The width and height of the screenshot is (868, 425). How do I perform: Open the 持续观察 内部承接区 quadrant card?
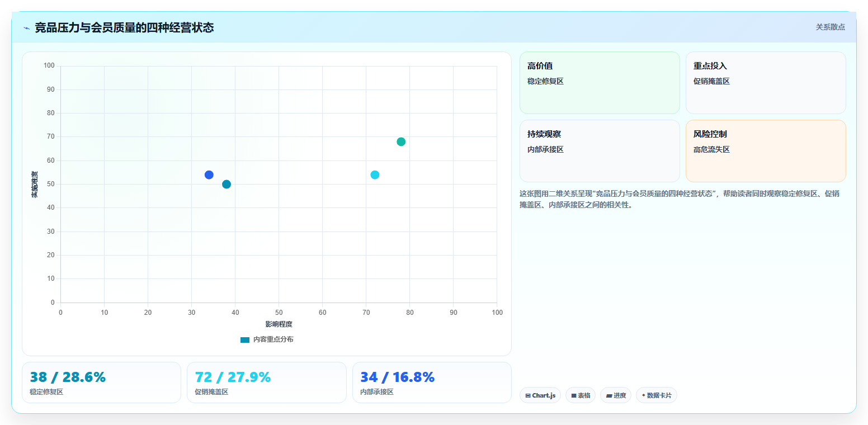click(x=600, y=151)
